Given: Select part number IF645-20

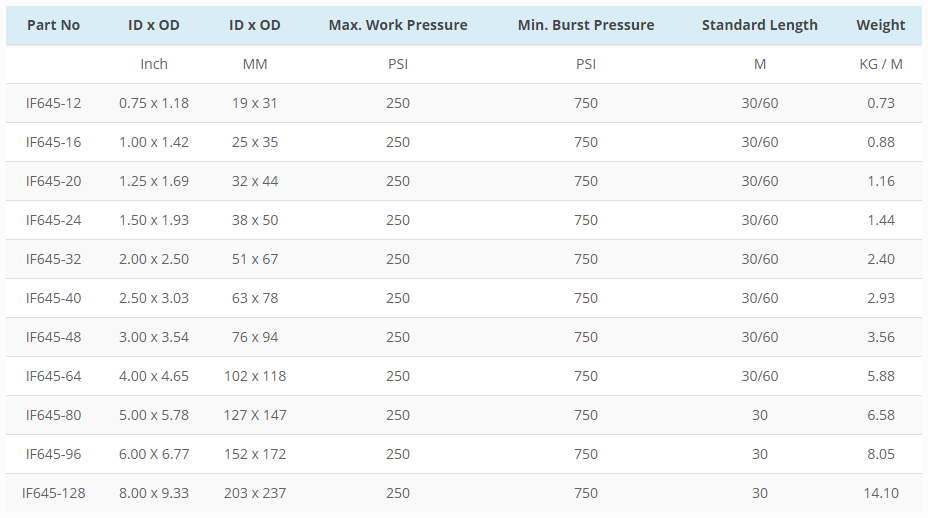Looking at the screenshot, I should click(x=54, y=181).
